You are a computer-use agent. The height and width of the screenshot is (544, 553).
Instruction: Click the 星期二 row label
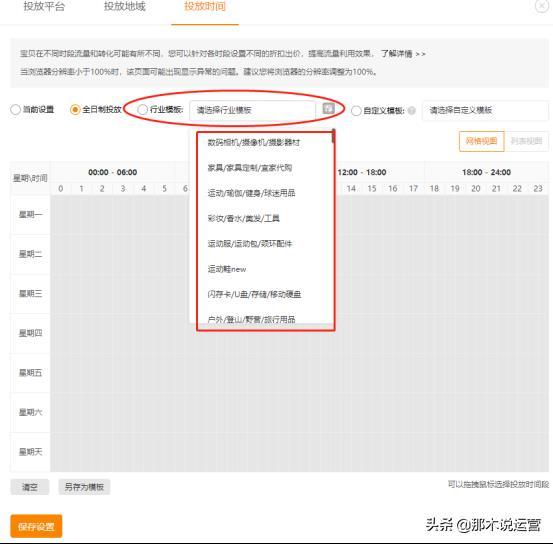30,254
